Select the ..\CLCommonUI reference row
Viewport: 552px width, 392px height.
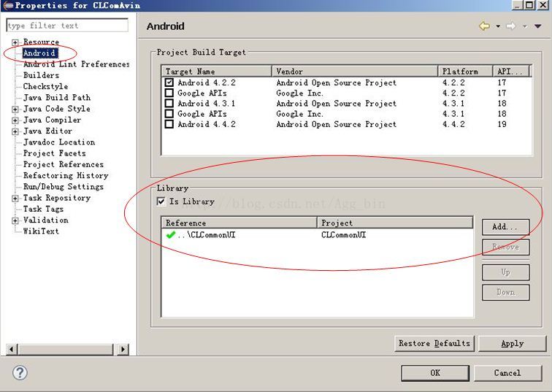point(317,235)
